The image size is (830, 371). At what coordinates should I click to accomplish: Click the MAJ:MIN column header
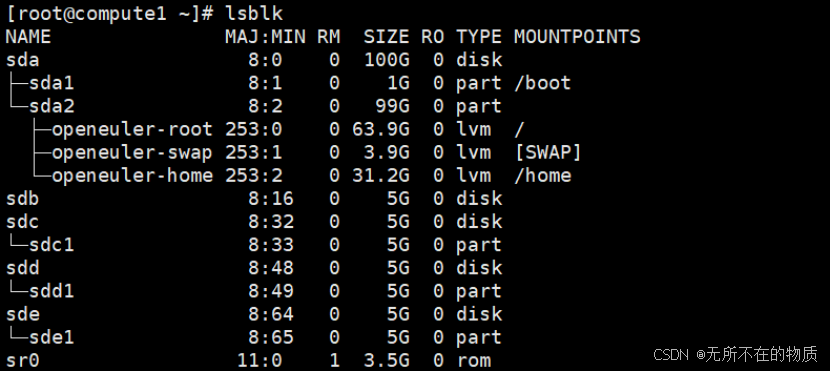click(x=265, y=37)
